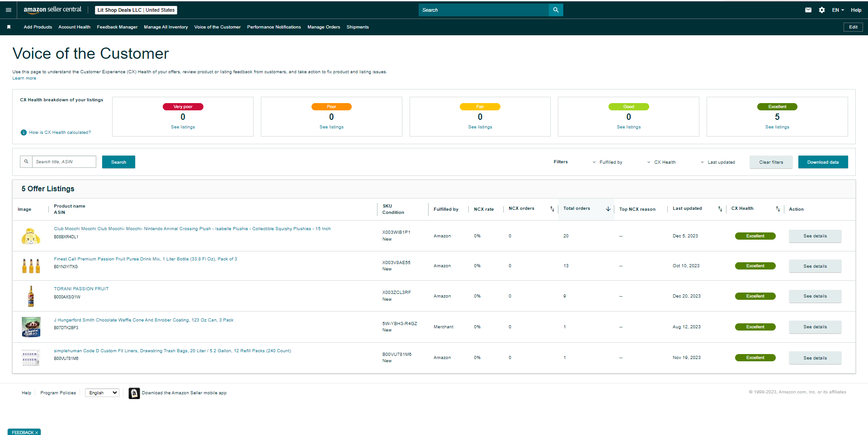Viewport: 868px width, 435px height.
Task: See details for Torani Passion Fruit
Action: pyautogui.click(x=815, y=296)
